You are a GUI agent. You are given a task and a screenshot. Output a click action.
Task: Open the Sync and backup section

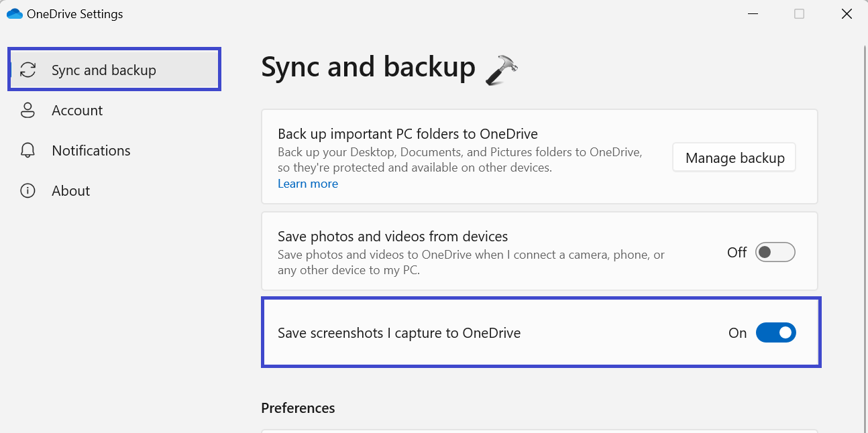click(x=104, y=70)
